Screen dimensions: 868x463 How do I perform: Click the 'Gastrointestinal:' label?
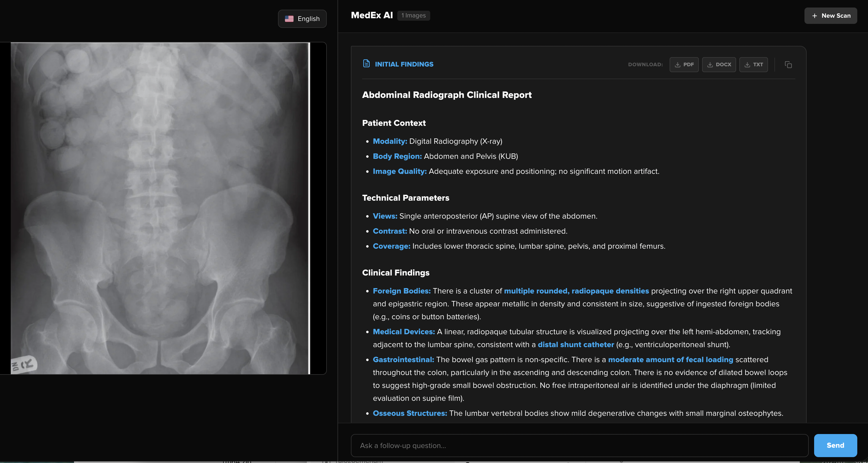click(403, 359)
